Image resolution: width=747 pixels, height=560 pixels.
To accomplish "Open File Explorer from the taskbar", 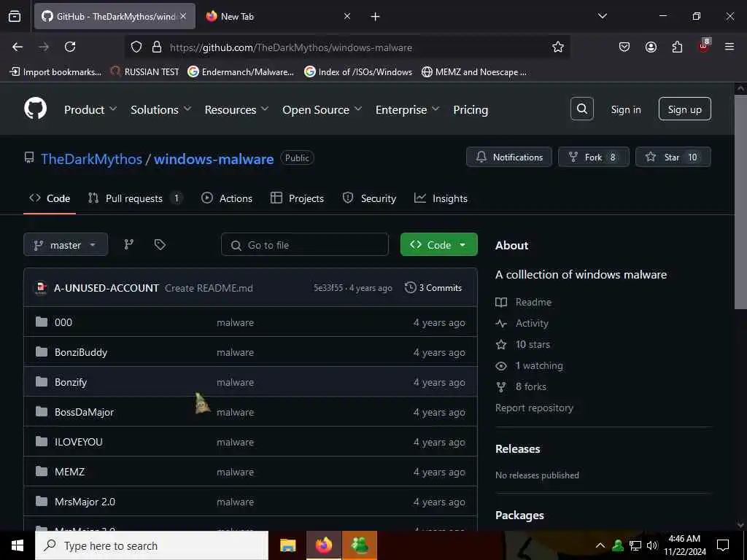I will click(x=287, y=545).
